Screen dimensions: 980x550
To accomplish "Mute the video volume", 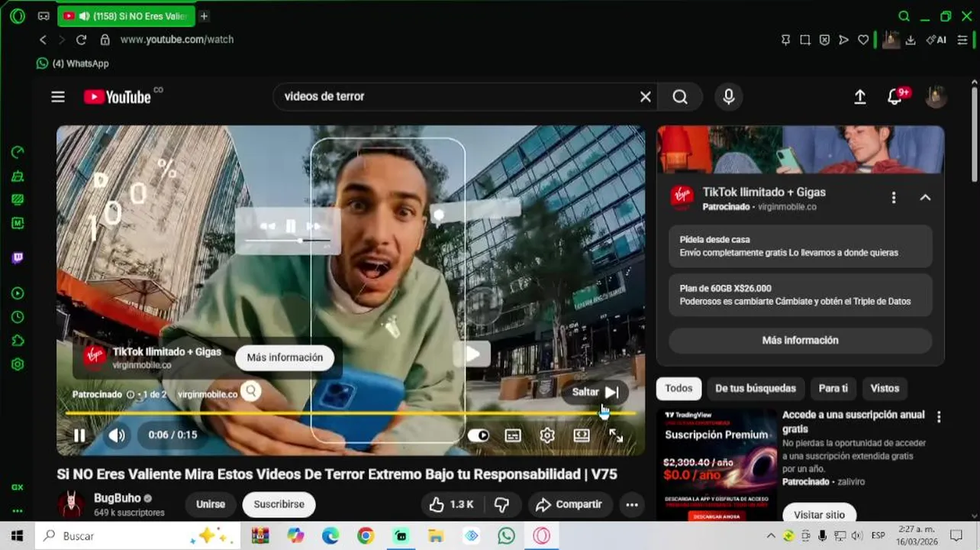I will tap(116, 435).
